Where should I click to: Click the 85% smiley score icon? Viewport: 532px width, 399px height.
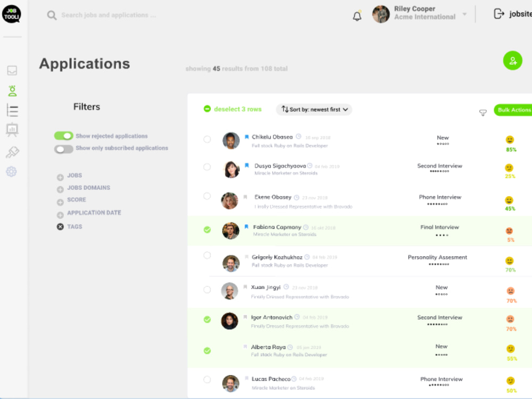pos(510,139)
